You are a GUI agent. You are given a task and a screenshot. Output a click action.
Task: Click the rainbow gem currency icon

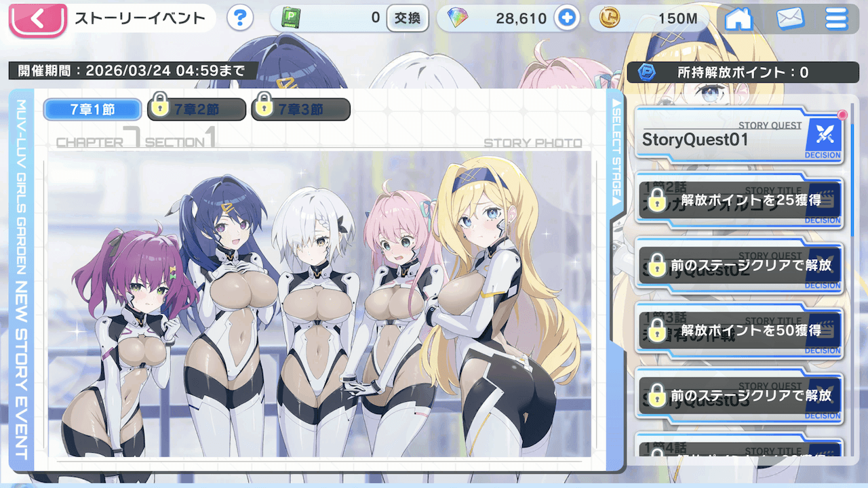pyautogui.click(x=462, y=18)
